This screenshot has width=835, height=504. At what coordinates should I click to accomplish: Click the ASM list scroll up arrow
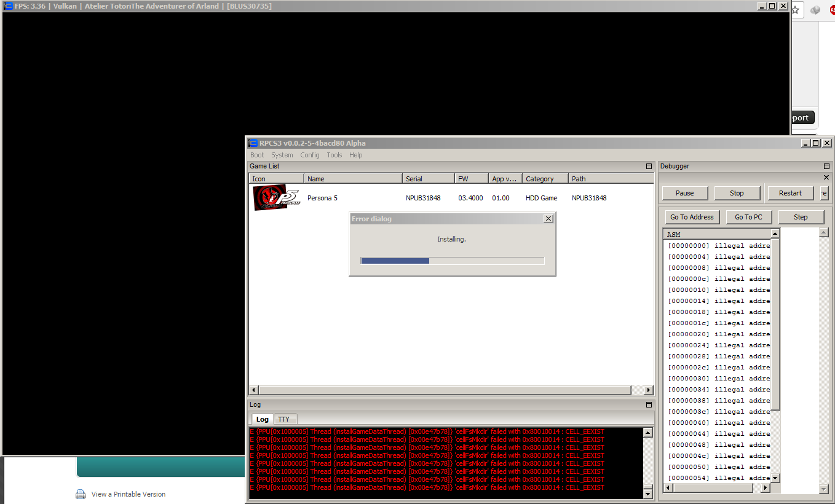pos(775,234)
